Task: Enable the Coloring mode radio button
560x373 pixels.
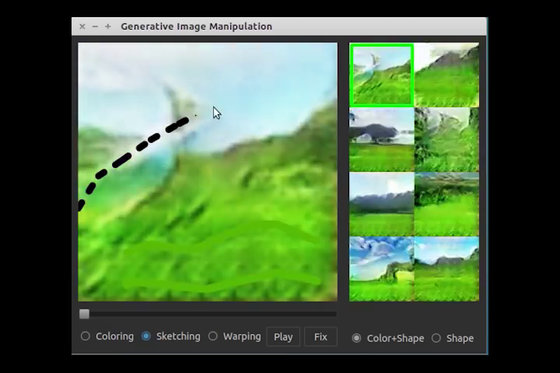Action: [85, 336]
